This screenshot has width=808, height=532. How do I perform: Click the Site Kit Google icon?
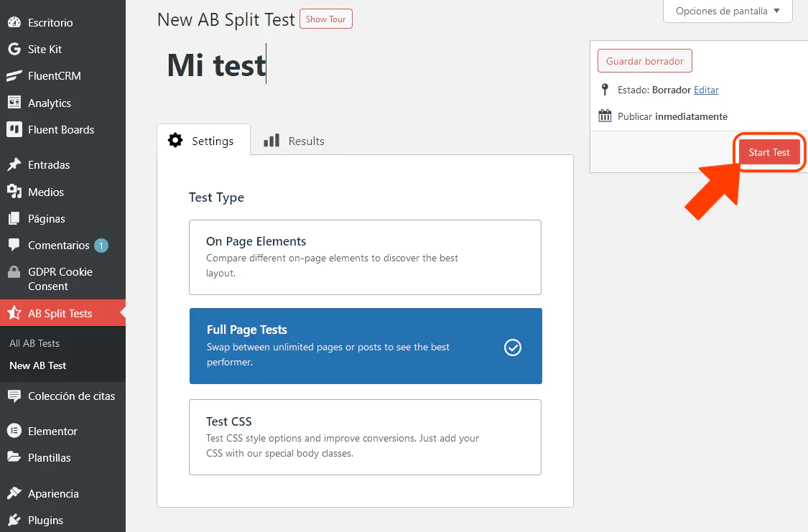14,50
